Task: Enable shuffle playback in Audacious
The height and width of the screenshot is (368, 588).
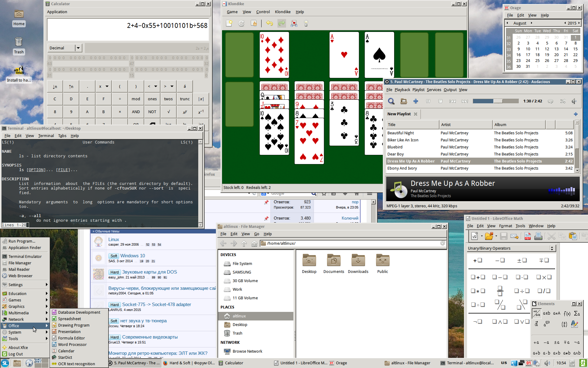Action: point(563,101)
